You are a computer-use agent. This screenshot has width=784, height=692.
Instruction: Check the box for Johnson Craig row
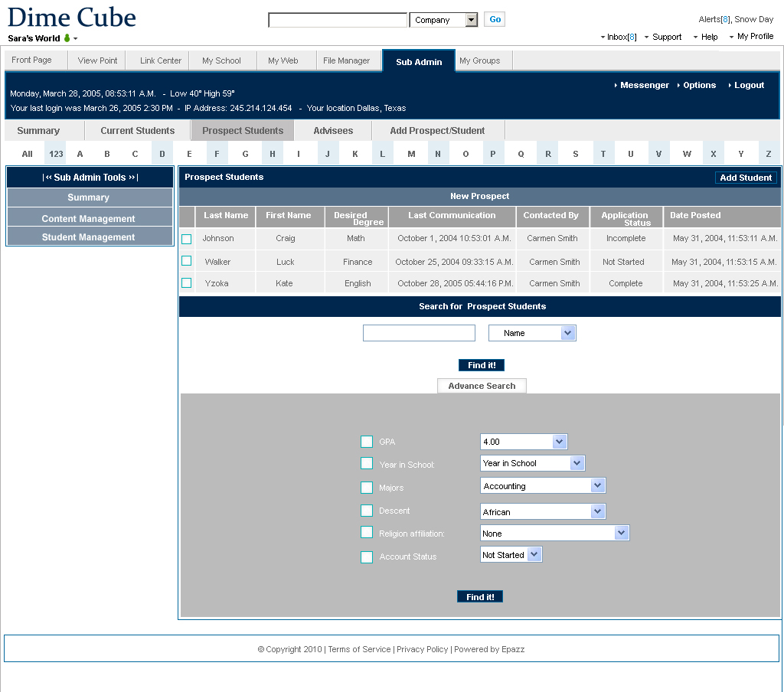[x=186, y=239]
